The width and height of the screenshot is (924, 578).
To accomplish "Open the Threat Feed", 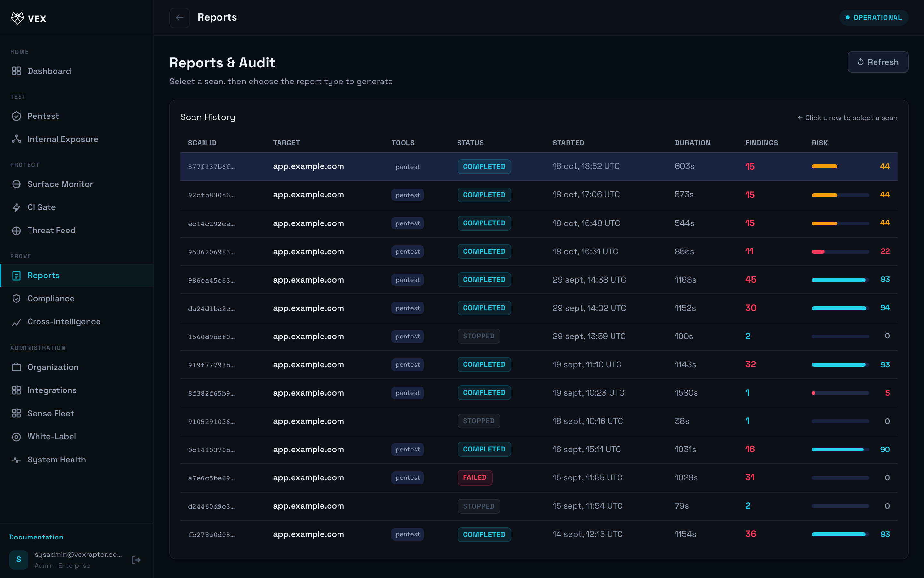I will coord(77,231).
